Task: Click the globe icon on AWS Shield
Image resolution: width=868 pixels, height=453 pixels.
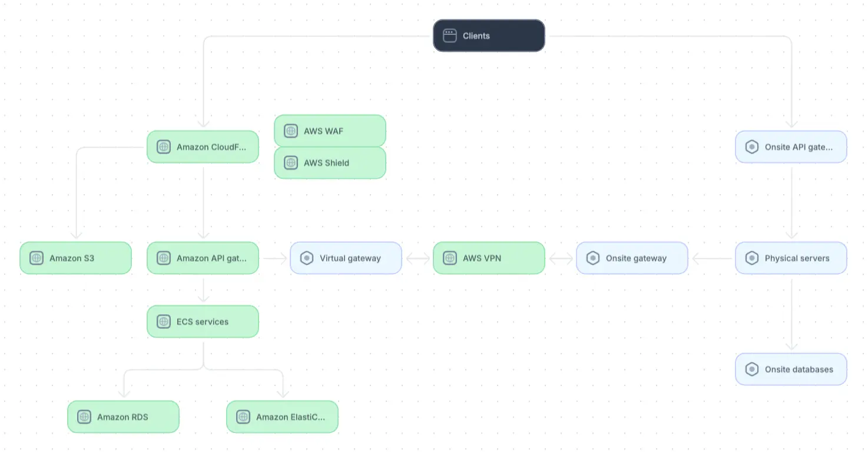Action: [x=291, y=163]
